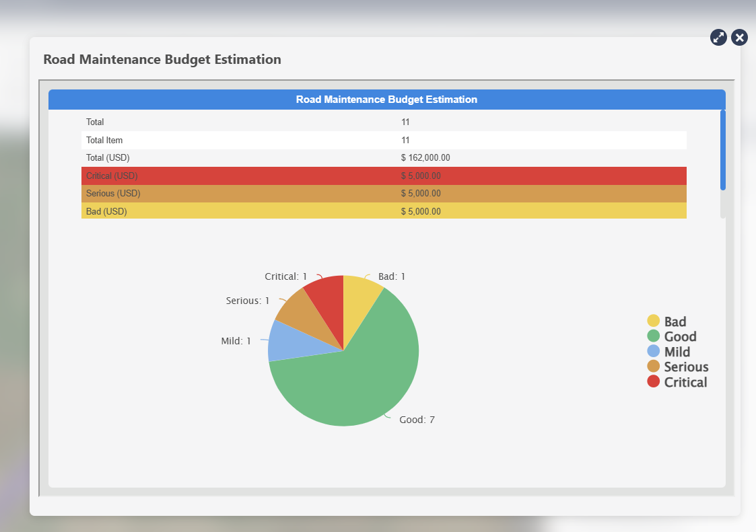Click the expand fullscreen icon

point(718,38)
